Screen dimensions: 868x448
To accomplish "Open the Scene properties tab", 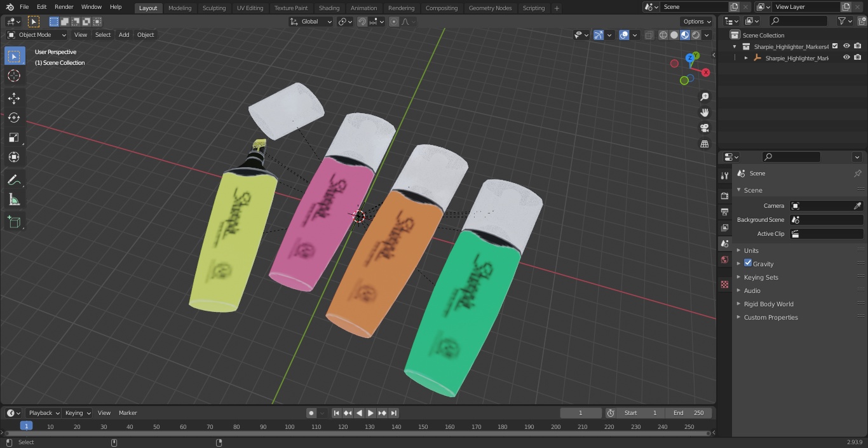I will pos(724,243).
